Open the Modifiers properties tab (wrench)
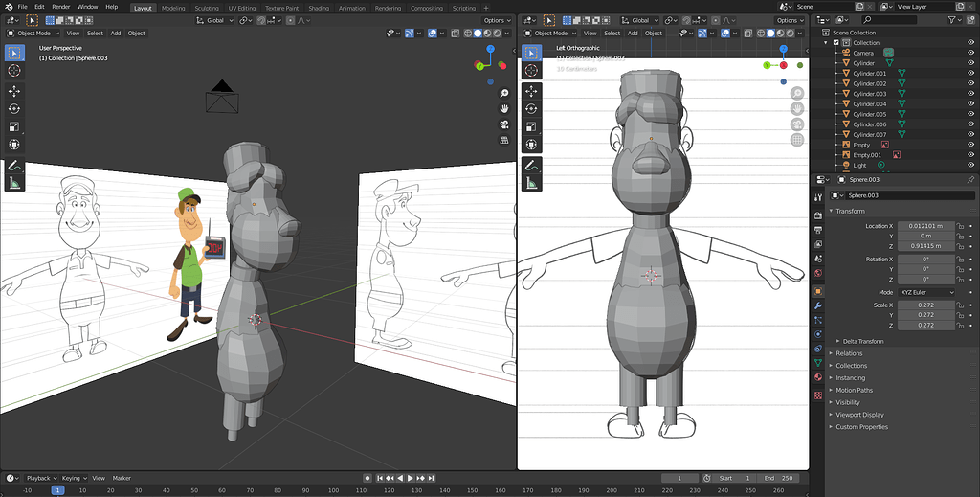 [818, 305]
